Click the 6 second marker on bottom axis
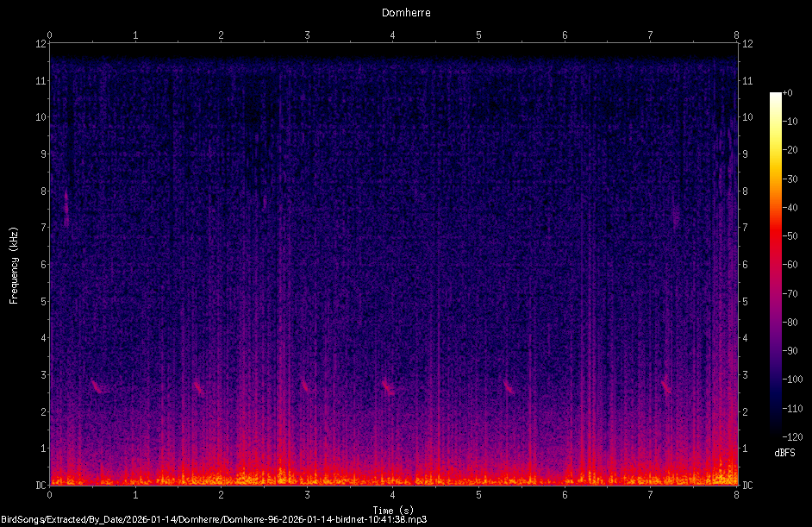The width and height of the screenshot is (812, 527). [x=565, y=495]
